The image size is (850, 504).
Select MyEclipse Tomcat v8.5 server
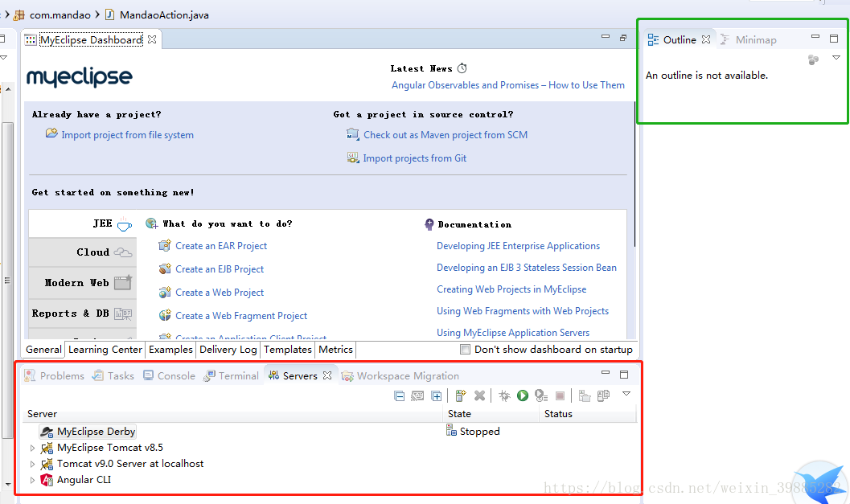pyautogui.click(x=110, y=448)
